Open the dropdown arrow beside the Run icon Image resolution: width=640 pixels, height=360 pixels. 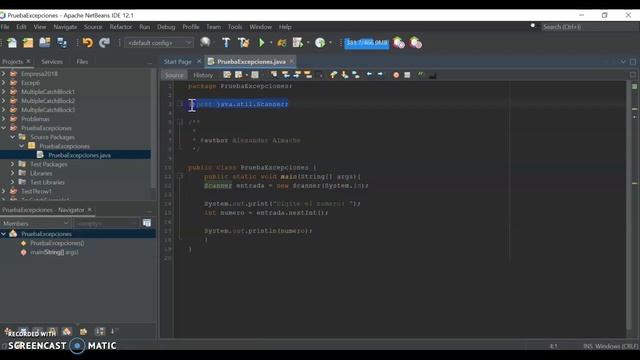click(271, 42)
